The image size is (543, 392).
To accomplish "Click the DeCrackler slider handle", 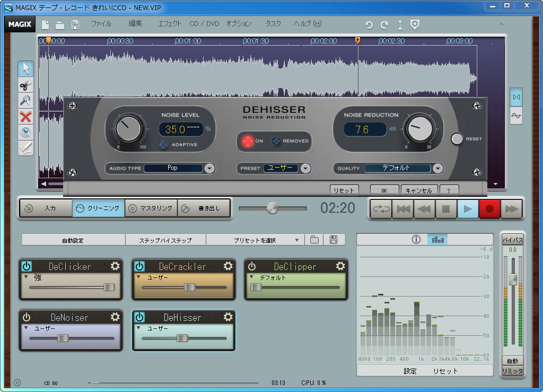I will [x=189, y=287].
